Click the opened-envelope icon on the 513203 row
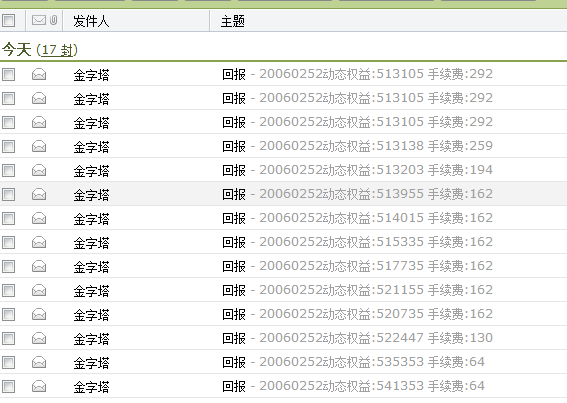Screen dimensions: 567x403 (x=39, y=170)
